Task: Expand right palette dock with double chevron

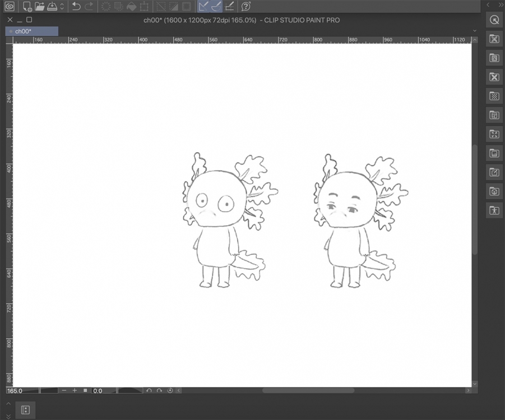Action: point(501,4)
